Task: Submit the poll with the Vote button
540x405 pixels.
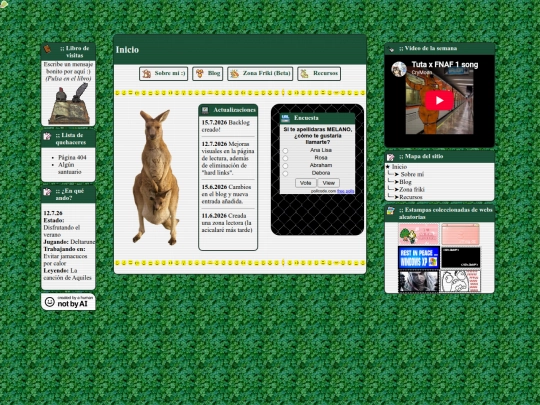Action: (x=305, y=183)
